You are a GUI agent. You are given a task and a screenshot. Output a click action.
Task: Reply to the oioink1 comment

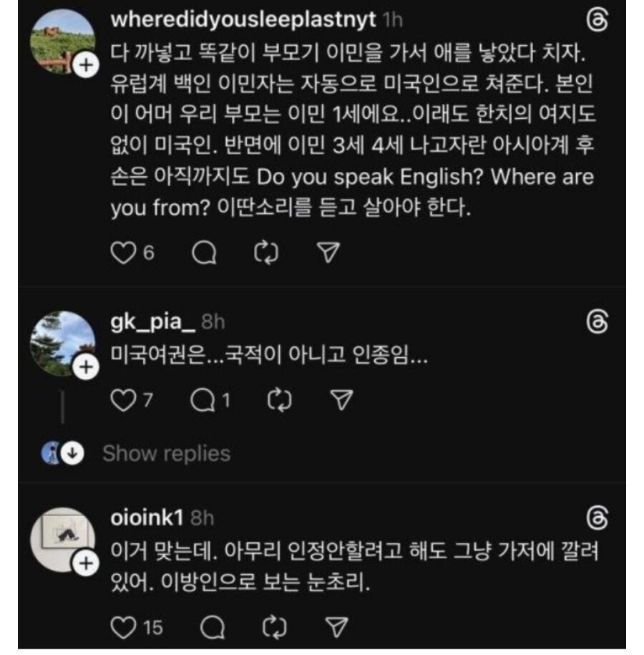212,628
